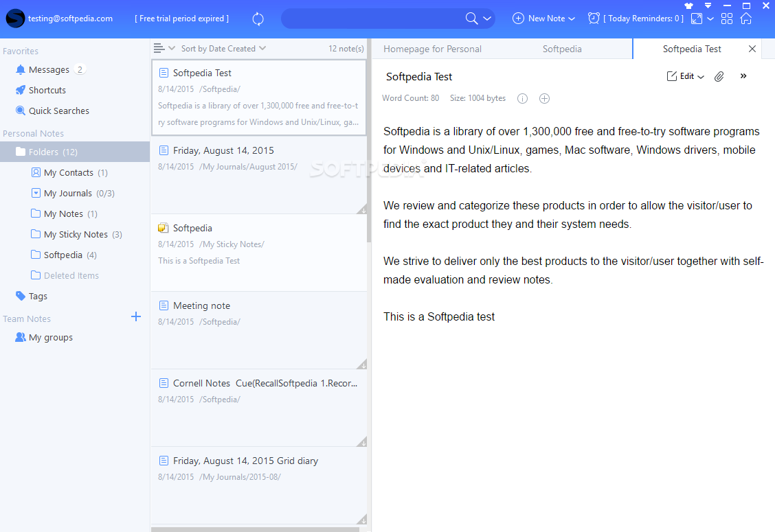
Task: Select the Meeting note card
Action: [259, 330]
